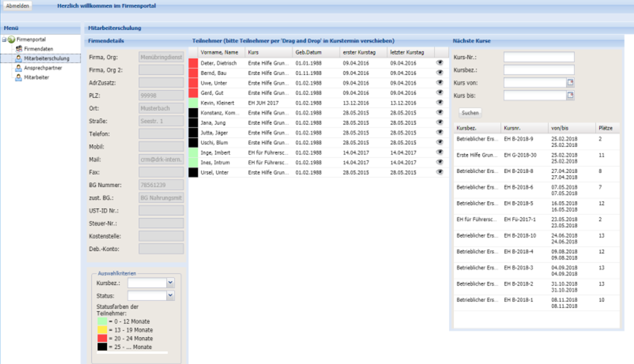
Task: Toggle the eye icon for Inge, Imbert
Action: (x=440, y=153)
